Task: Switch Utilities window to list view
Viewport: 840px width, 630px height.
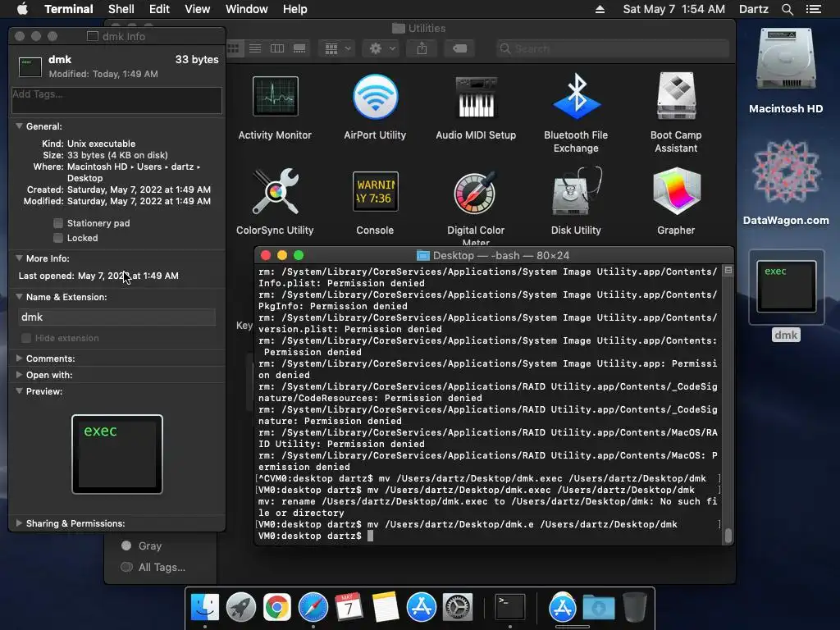Action: [x=255, y=48]
